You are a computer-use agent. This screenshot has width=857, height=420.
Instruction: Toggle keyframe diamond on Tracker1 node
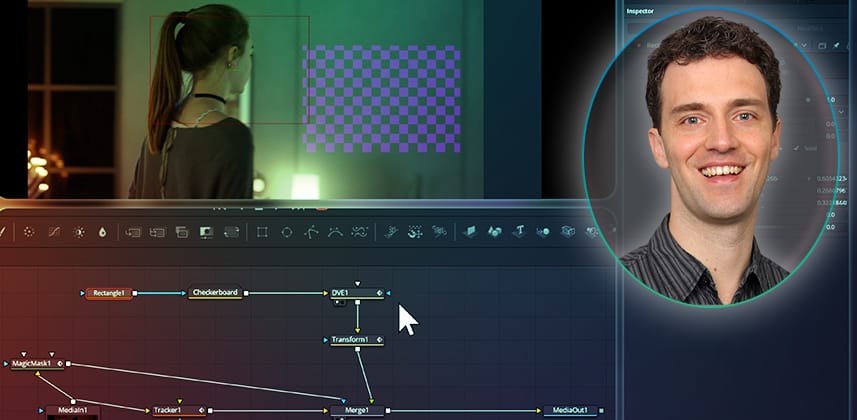[x=202, y=410]
